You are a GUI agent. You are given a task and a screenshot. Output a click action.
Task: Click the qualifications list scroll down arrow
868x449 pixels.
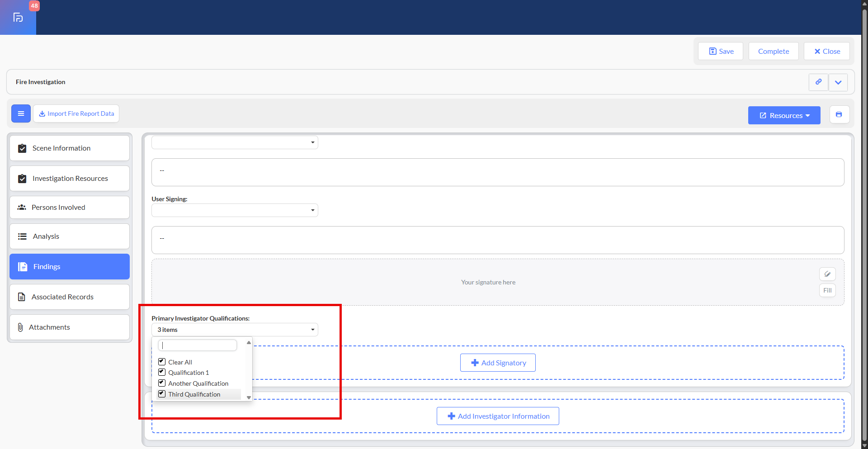[249, 398]
